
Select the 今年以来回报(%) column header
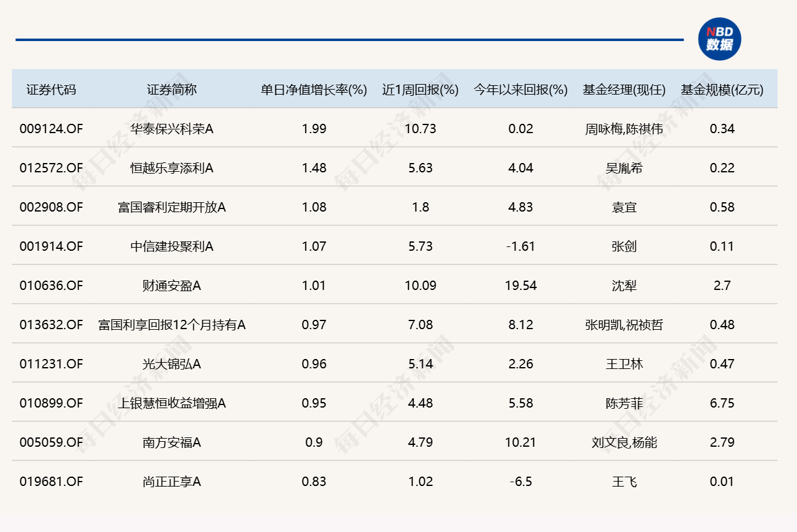click(x=521, y=90)
